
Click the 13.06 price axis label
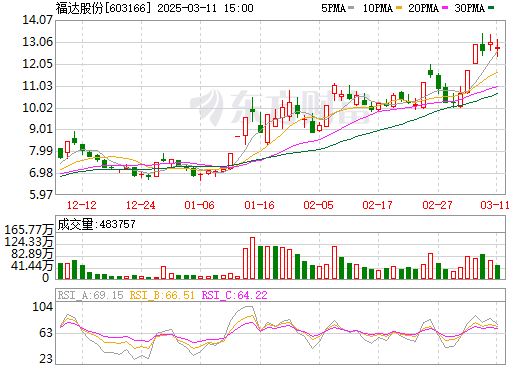click(x=38, y=42)
